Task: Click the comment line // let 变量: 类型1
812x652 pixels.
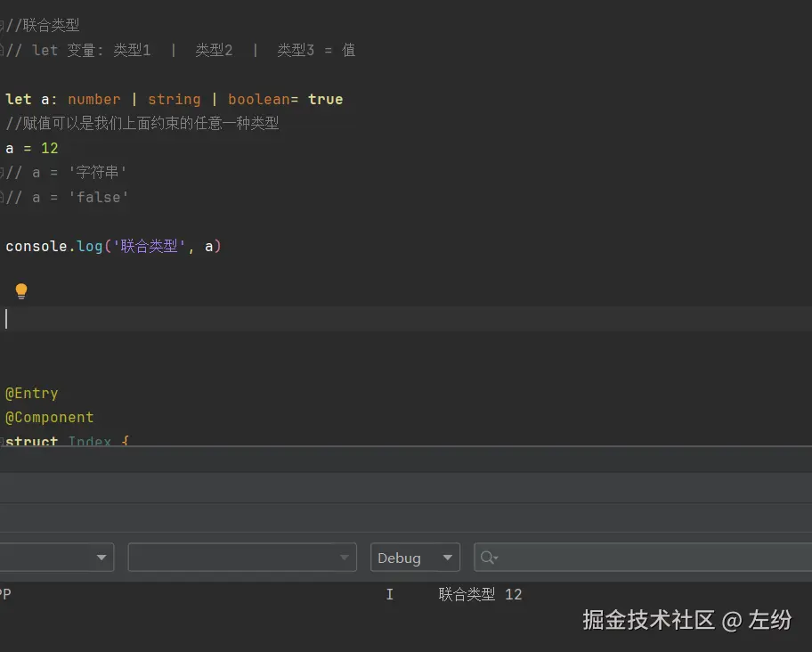Action: point(180,50)
